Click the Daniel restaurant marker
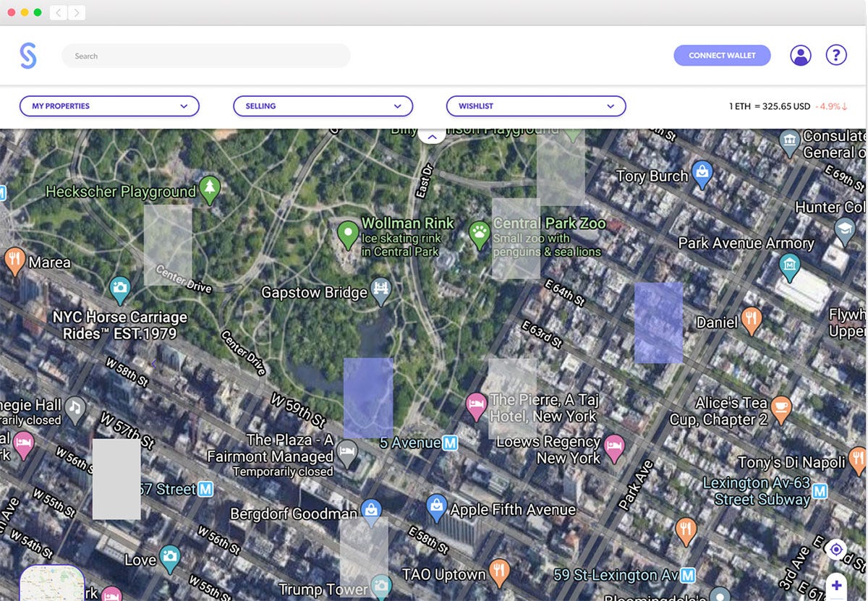Image resolution: width=868 pixels, height=601 pixels. [x=752, y=321]
